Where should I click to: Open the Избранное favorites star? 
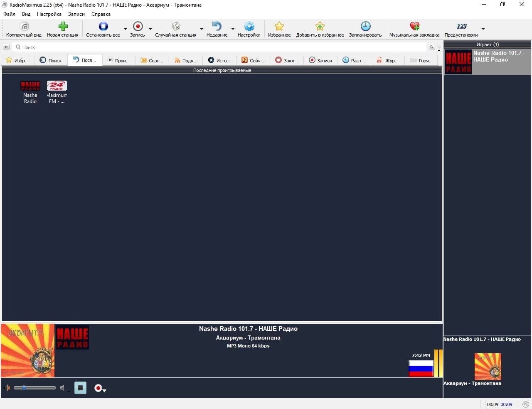[x=279, y=30]
